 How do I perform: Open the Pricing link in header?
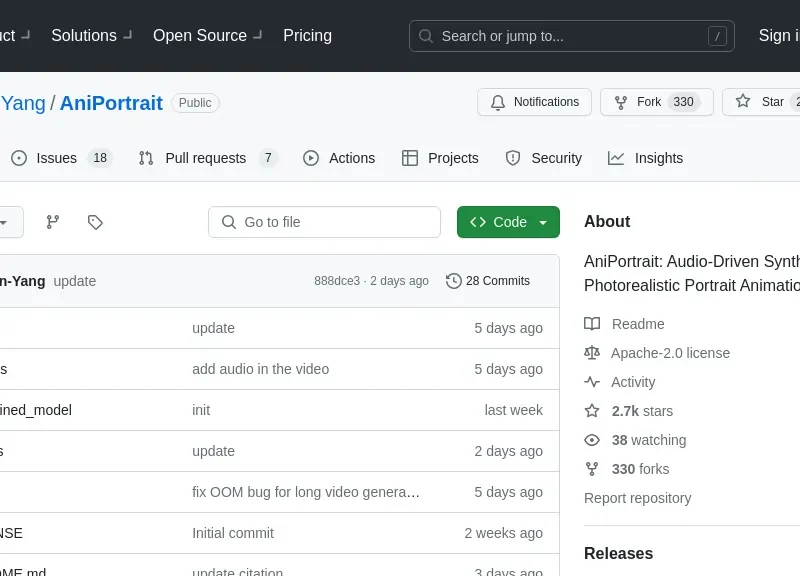307,35
